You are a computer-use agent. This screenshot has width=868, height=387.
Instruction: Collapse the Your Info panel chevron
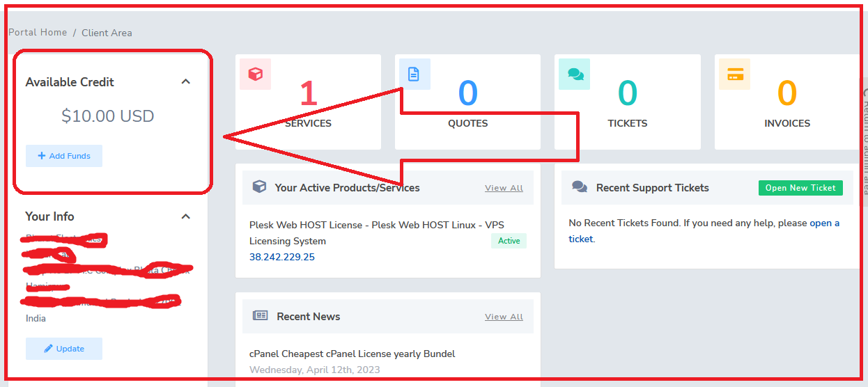[186, 216]
